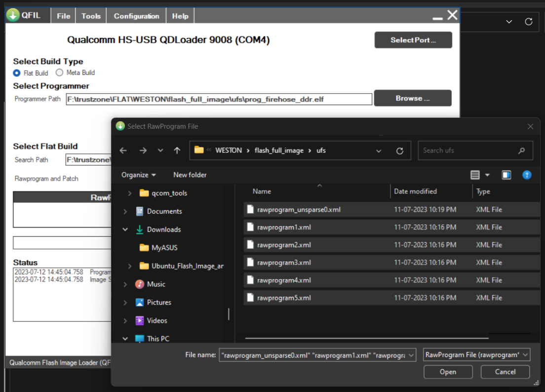Select the rawprogram_unsparse0.xml file icon
545x392 pixels.
250,210
